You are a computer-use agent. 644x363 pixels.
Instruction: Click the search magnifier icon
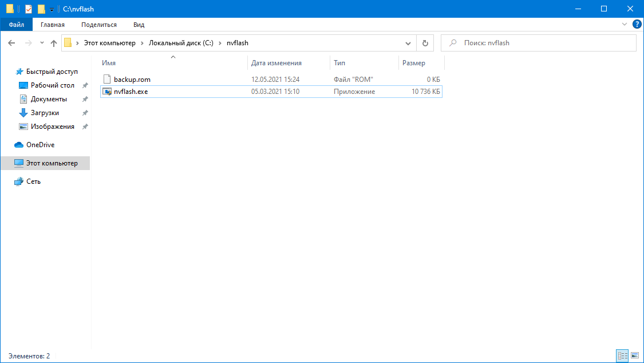coord(453,43)
